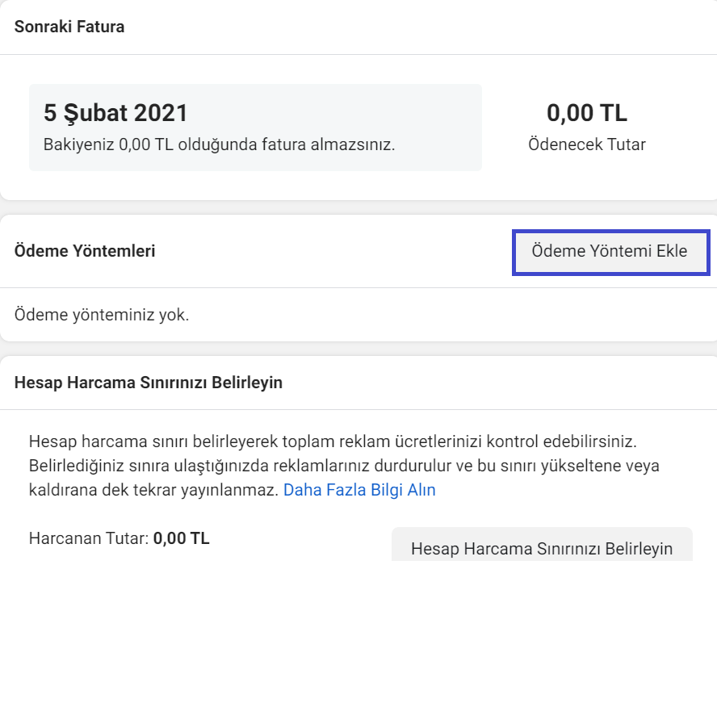Click the Harcanan Tutar label

(x=89, y=539)
